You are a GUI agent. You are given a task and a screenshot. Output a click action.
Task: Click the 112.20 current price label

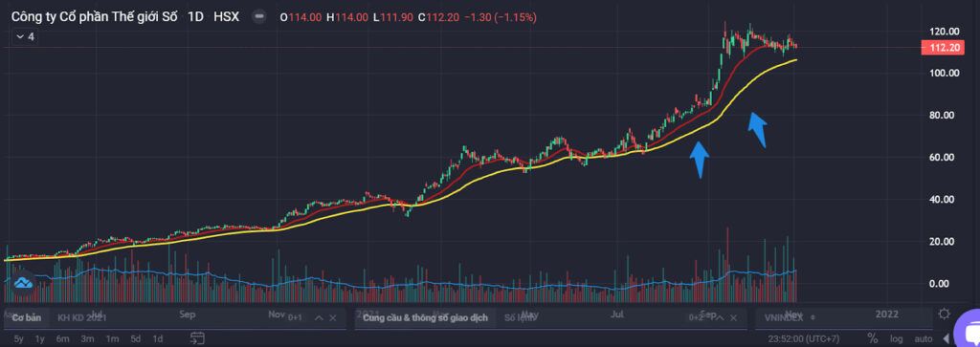(x=940, y=47)
